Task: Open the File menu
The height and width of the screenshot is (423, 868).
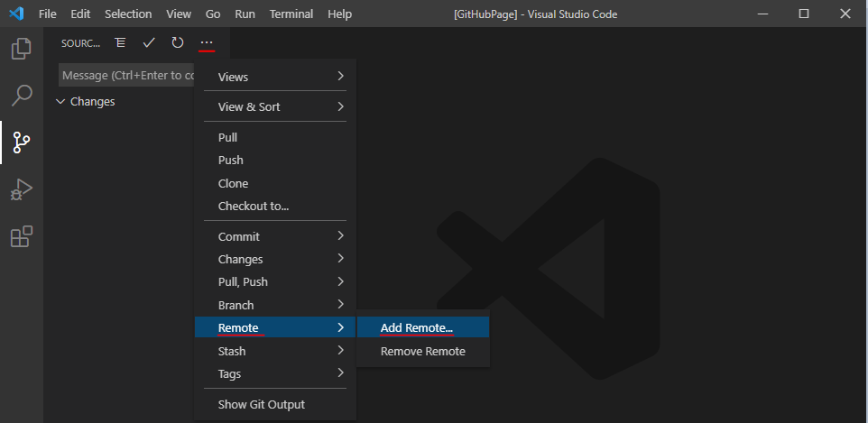Action: (x=48, y=14)
